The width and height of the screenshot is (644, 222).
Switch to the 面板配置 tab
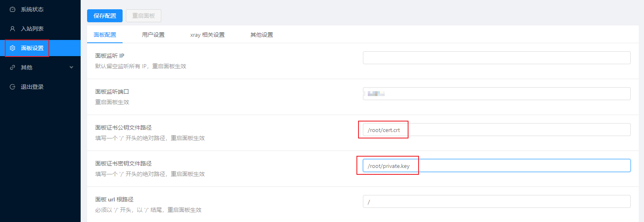point(105,35)
